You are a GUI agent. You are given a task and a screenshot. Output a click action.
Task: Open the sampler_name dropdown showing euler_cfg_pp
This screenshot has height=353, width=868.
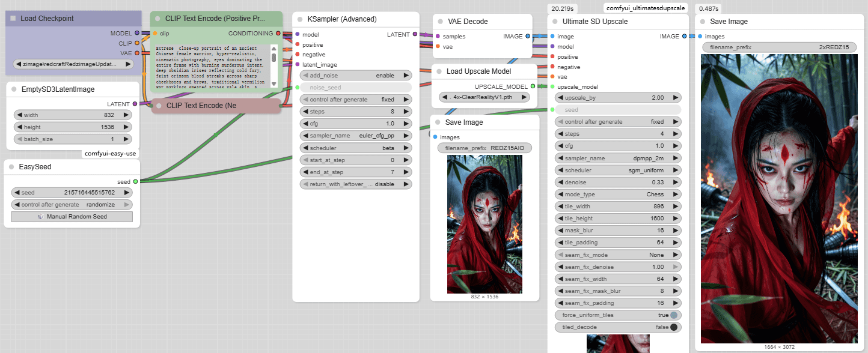(355, 136)
